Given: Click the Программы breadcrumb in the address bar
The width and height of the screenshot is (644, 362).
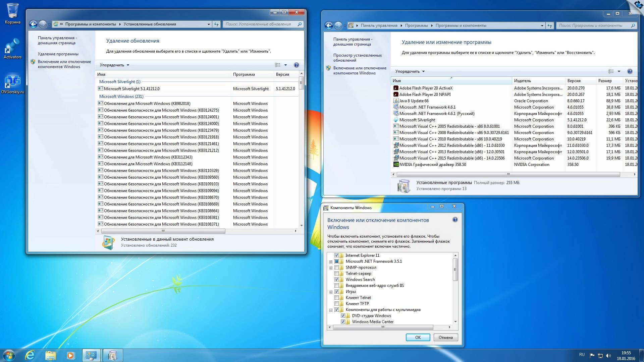Looking at the screenshot, I should pyautogui.click(x=416, y=25).
